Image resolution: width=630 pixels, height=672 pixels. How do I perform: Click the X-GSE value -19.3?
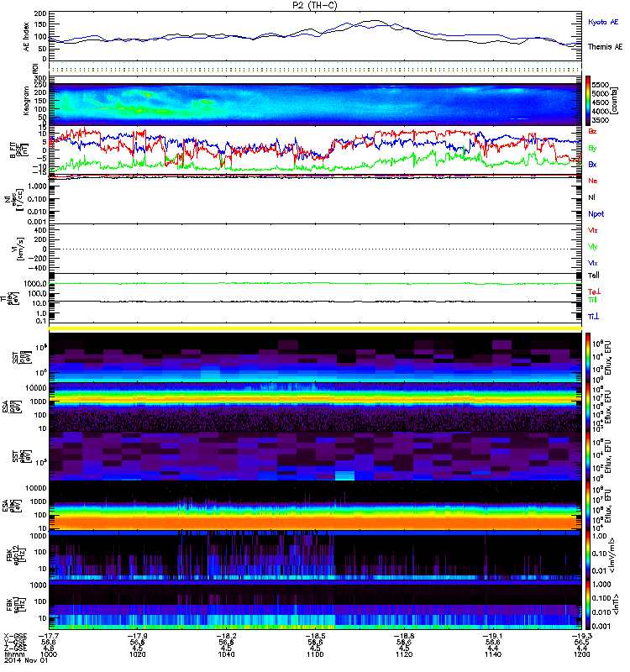581,636
